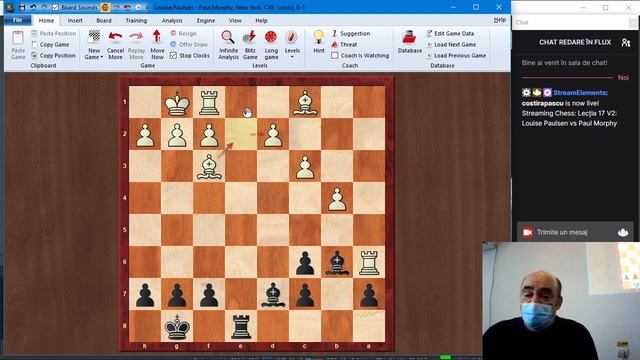
Task: Click the webcam video overlay
Action: (561, 301)
